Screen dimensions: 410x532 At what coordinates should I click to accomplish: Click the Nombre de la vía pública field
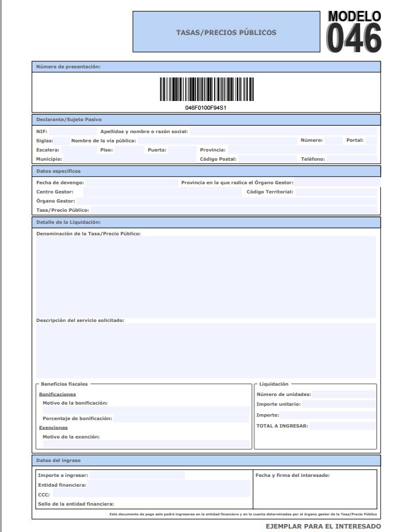tap(217, 141)
